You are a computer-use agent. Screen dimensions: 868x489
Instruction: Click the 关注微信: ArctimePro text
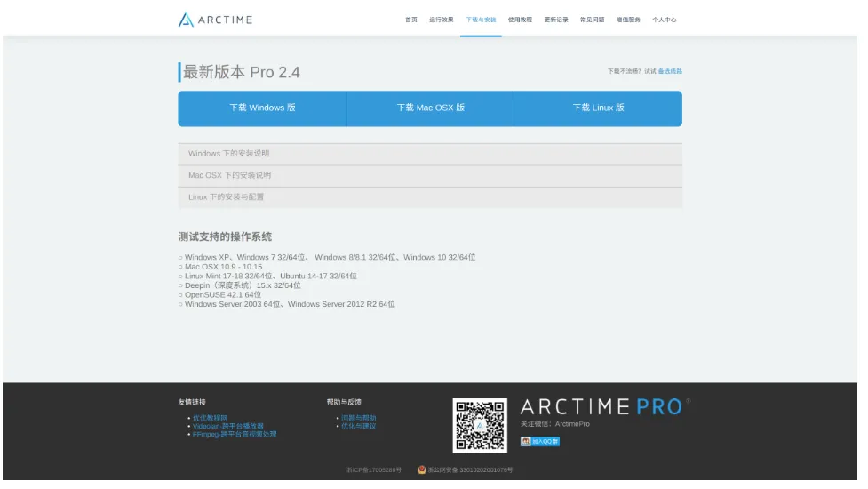554,424
